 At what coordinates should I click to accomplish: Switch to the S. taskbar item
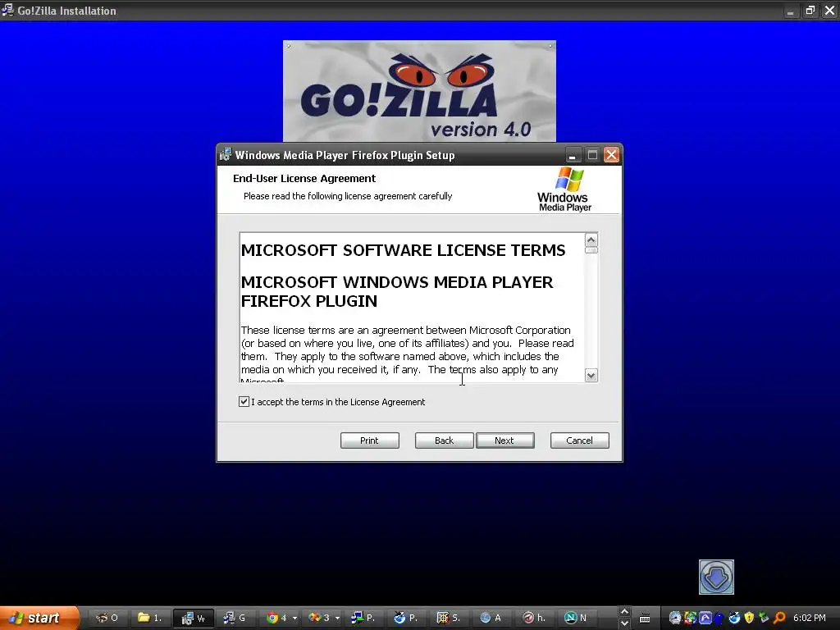coord(449,618)
